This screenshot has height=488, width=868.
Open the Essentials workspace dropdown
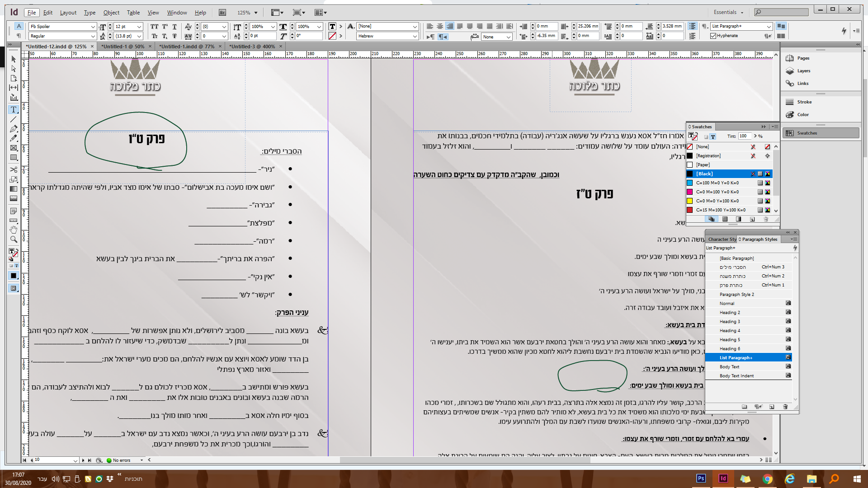tap(728, 12)
